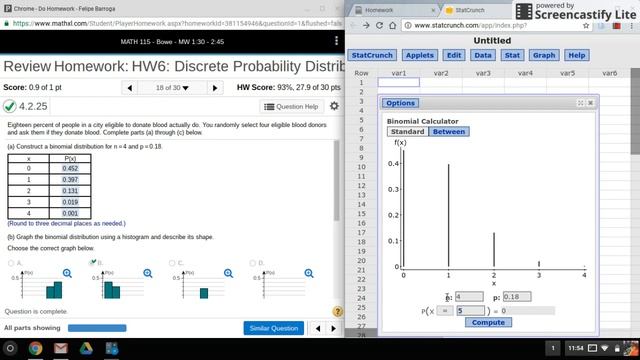The image size is (640, 360).
Task: Open the question selector '18 of 30' dropdown
Action: (172, 88)
